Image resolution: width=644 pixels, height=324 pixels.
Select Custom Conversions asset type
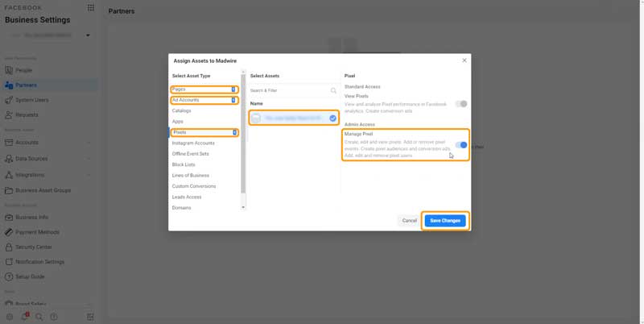(x=194, y=186)
